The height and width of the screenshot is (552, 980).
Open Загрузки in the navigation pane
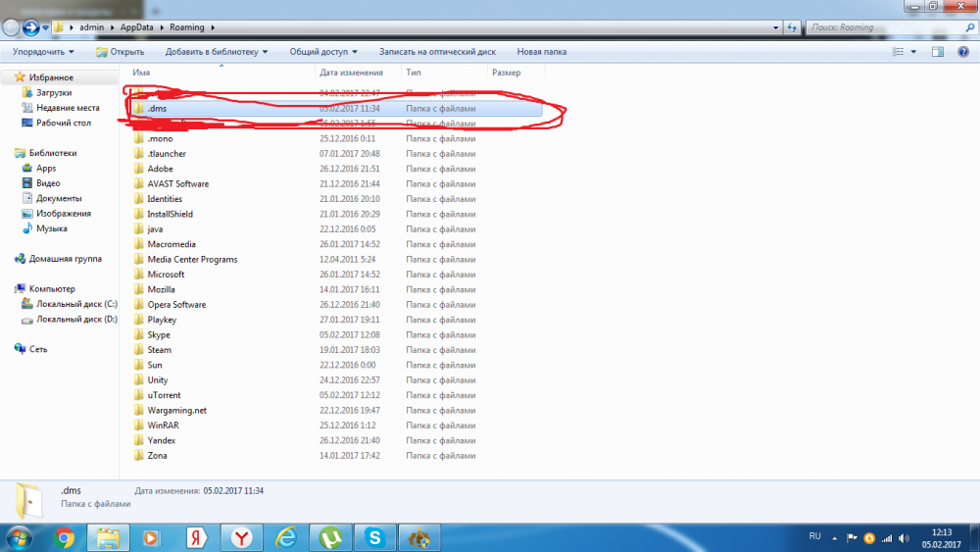click(x=54, y=92)
